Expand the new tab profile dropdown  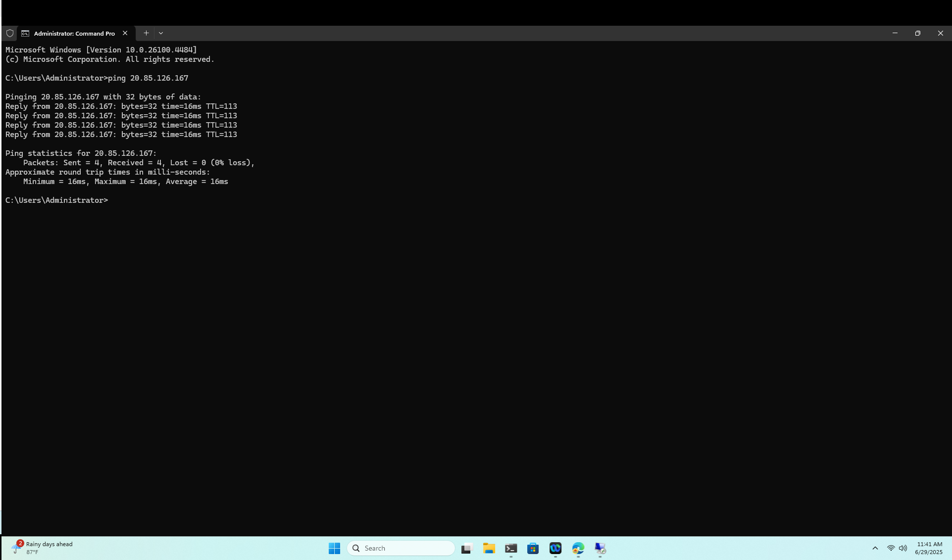point(161,33)
